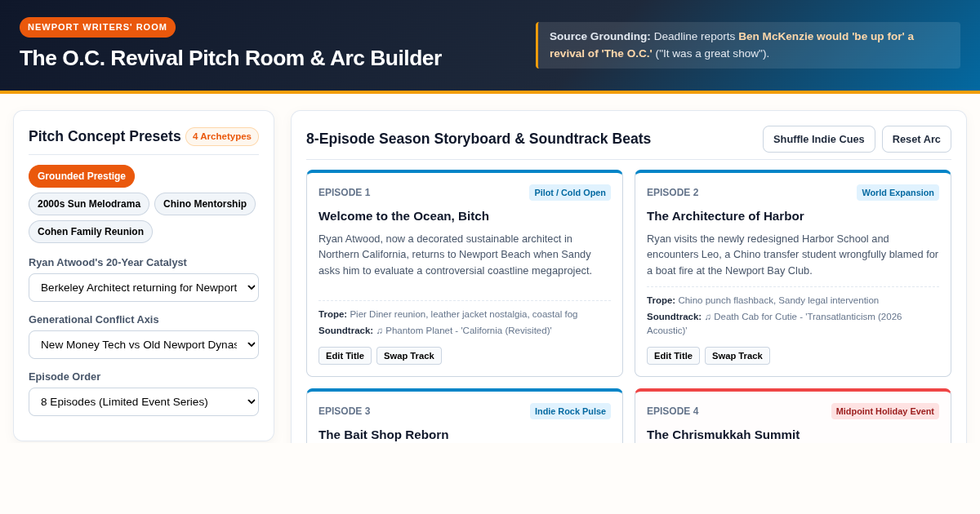This screenshot has height=514, width=980.
Task: Select the Grounded Prestige preset
Action: (82, 176)
